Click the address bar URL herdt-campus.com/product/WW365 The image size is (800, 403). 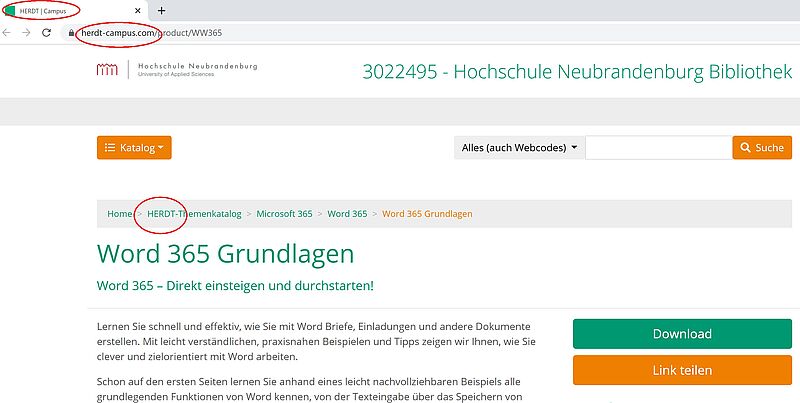(152, 33)
